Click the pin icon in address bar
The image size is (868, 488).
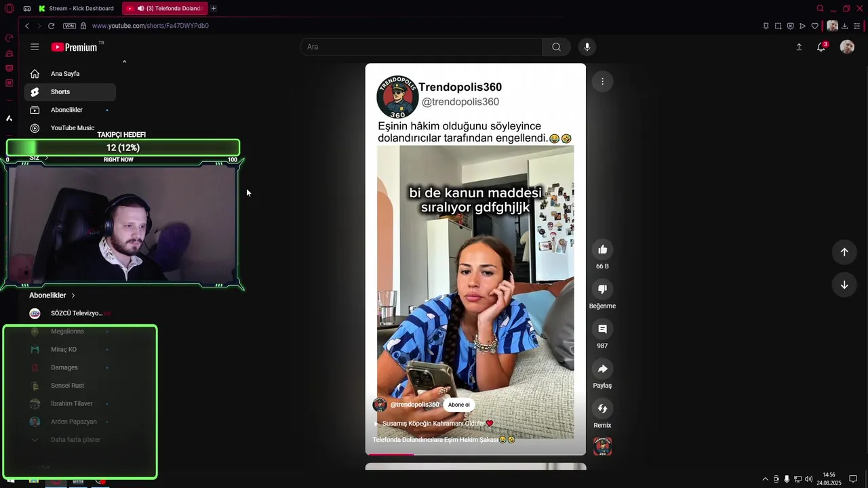click(766, 26)
